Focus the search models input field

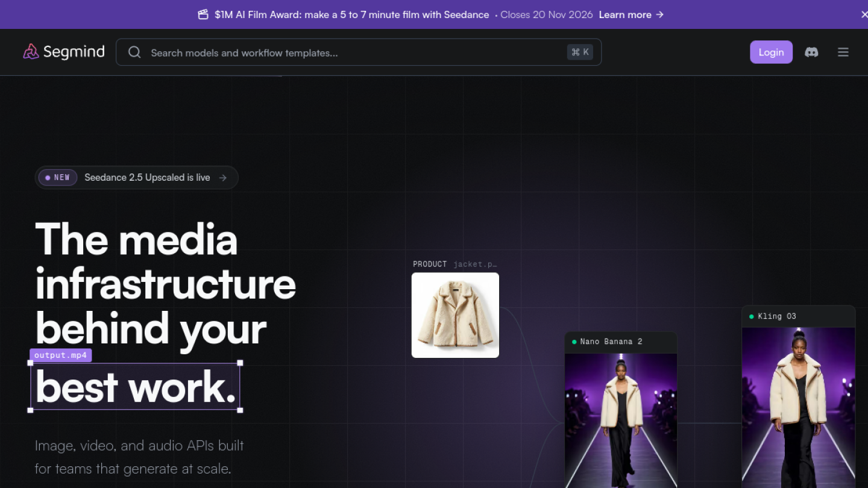[359, 52]
